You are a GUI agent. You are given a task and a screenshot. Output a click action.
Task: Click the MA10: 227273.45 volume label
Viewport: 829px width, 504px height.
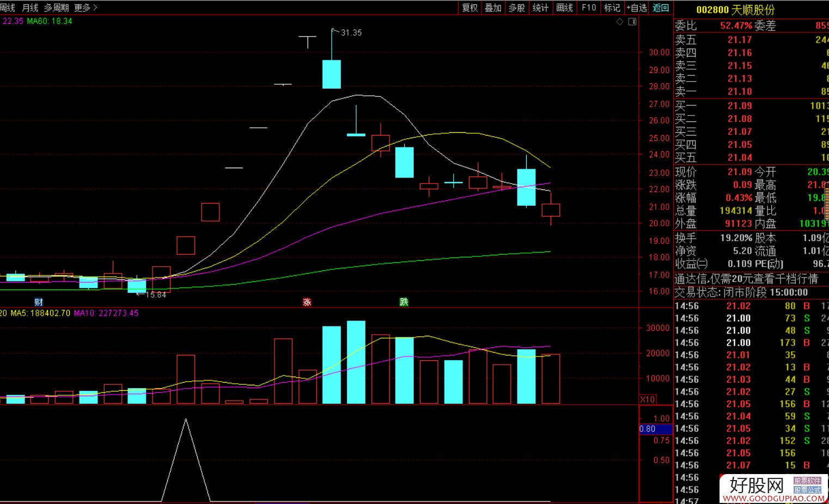coord(106,314)
